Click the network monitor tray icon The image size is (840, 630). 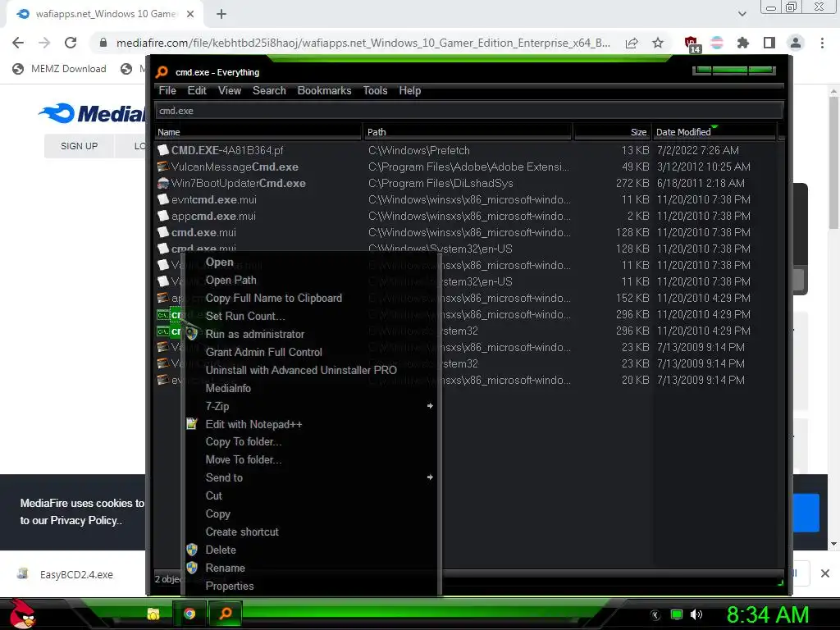(677, 614)
